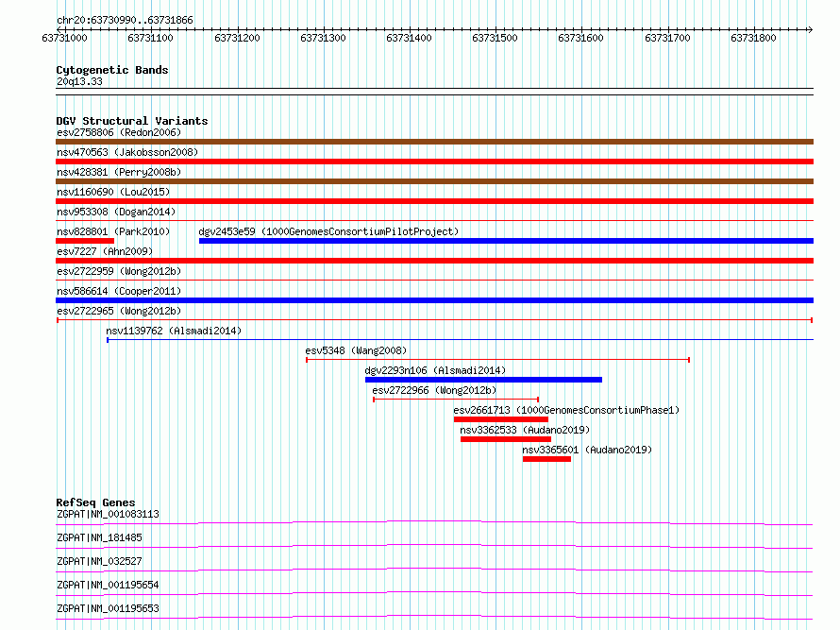The height and width of the screenshot is (630, 840).
Task: Open variant nsv828801 (Park2010) label
Action: pos(113,231)
